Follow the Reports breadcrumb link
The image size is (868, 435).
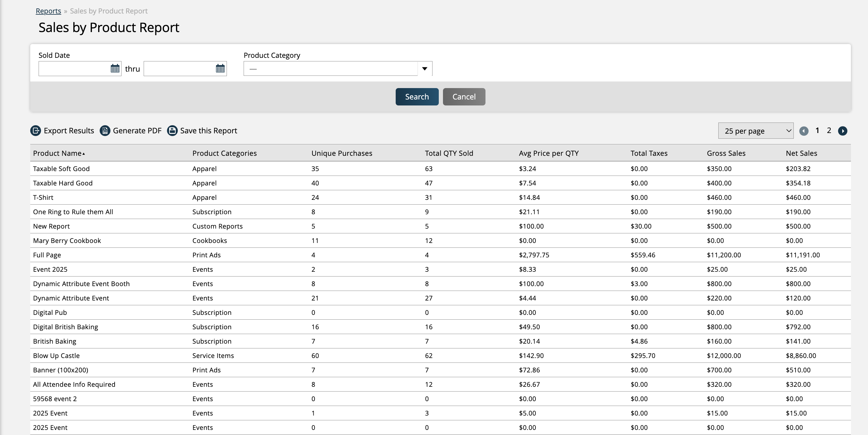(x=48, y=11)
